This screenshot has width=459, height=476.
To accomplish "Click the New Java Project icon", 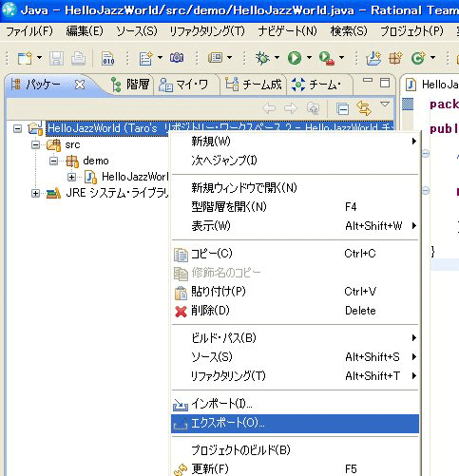I will 373,58.
